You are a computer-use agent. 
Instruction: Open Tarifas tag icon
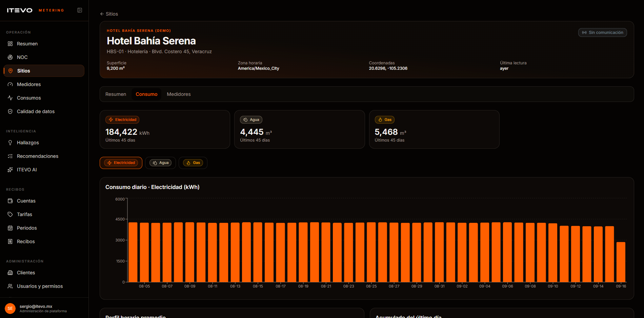[x=10, y=214]
